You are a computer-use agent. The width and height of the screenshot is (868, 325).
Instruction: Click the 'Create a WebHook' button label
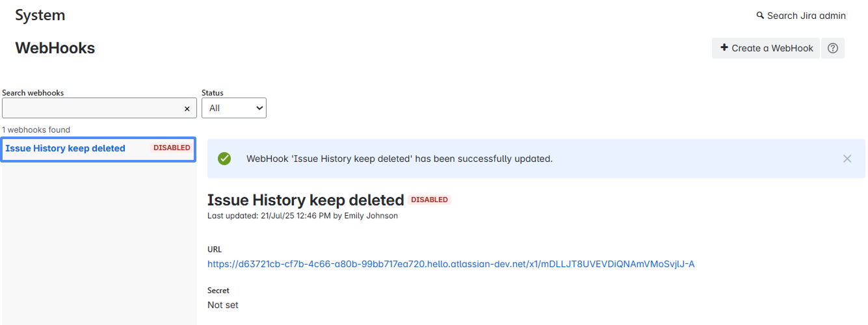point(772,48)
